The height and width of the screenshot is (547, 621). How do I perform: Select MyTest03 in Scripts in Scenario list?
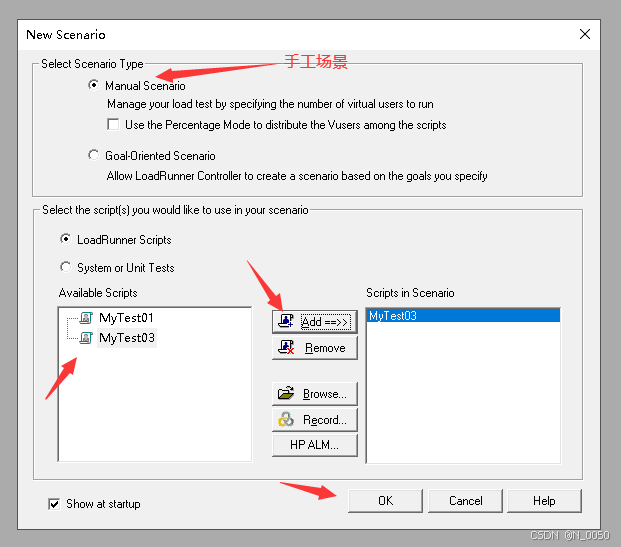point(463,316)
